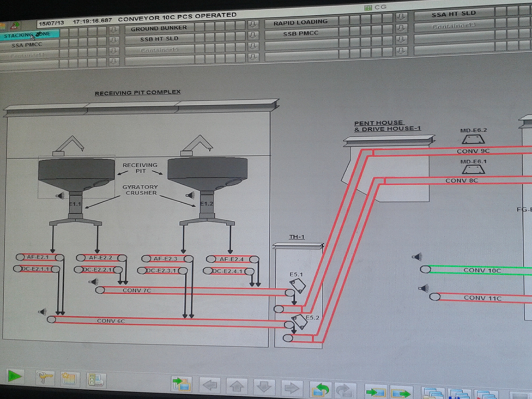Switch to the SSB HT SLD area
This screenshot has height=399, width=532.
point(158,39)
